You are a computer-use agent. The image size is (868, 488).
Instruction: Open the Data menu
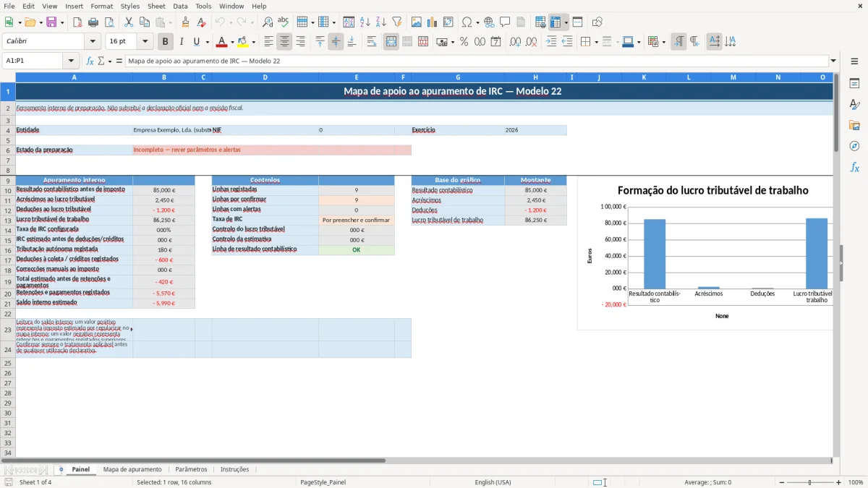coord(180,6)
